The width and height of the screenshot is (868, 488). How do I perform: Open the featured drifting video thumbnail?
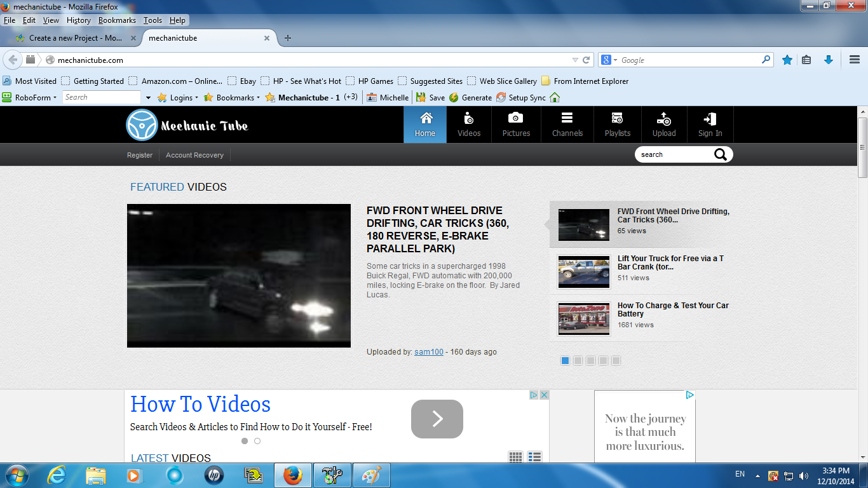click(238, 275)
